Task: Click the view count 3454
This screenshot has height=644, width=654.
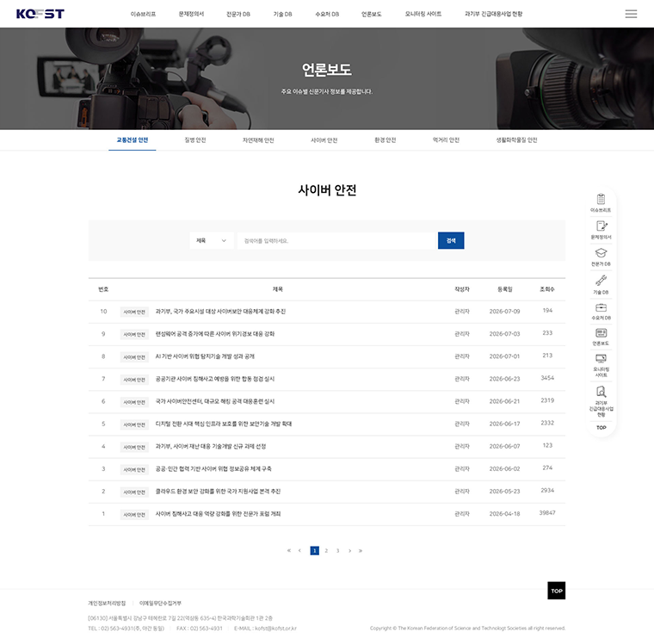Action: pyautogui.click(x=547, y=378)
